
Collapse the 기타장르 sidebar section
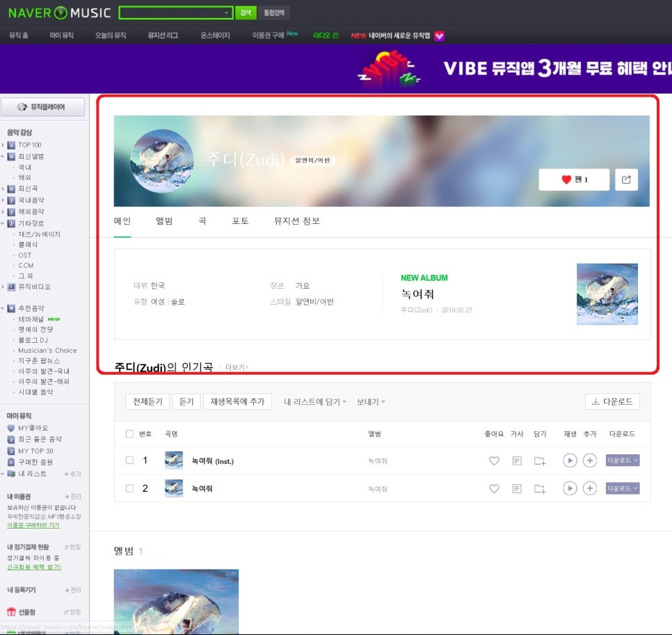tap(3, 223)
